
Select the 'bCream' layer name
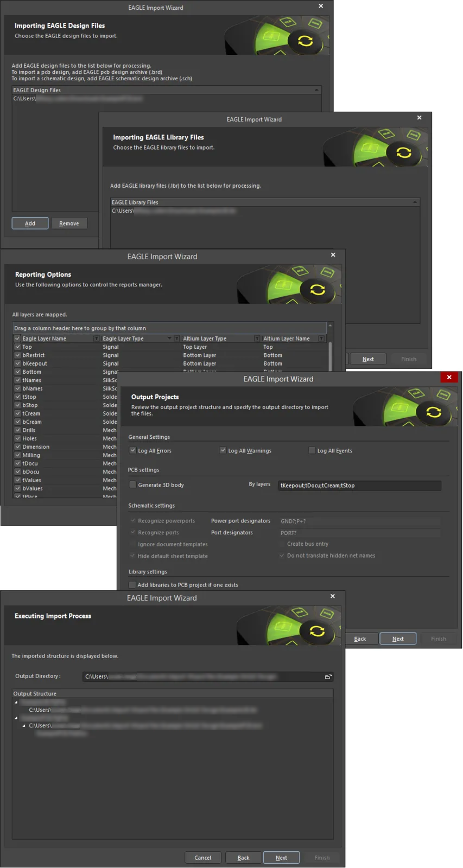(32, 422)
